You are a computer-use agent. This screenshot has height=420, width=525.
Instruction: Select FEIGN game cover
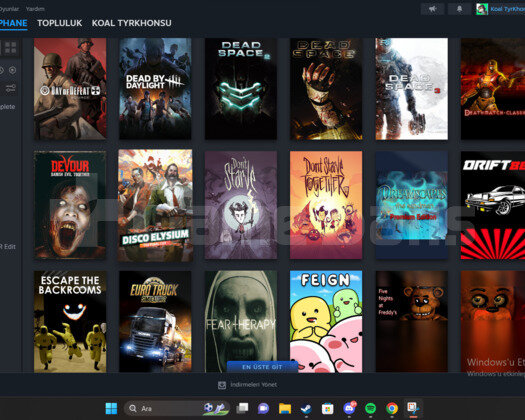[326, 322]
